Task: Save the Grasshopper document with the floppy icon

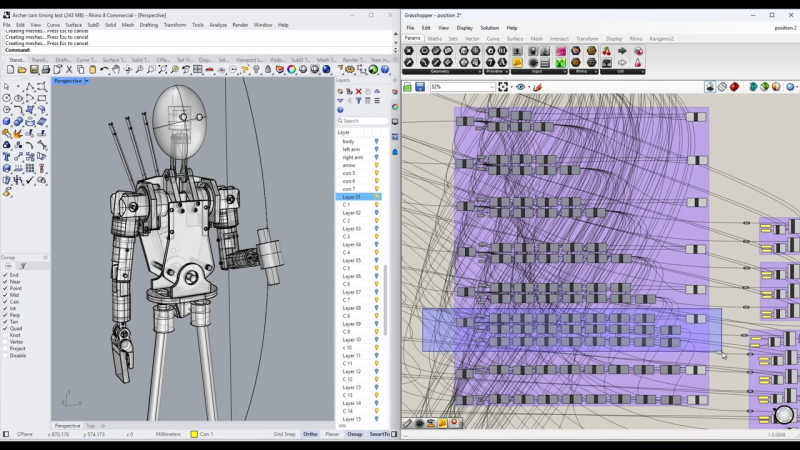Action: 420,87
